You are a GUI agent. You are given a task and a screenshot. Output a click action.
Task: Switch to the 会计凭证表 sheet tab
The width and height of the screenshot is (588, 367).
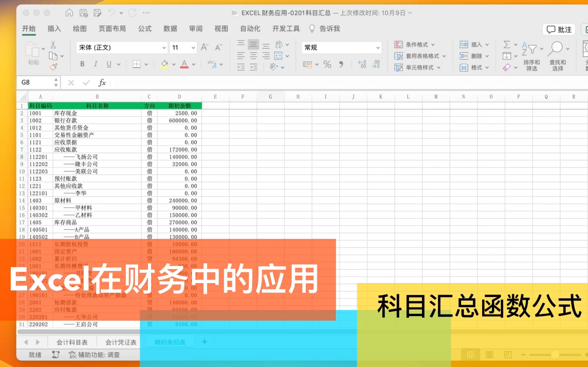point(121,342)
